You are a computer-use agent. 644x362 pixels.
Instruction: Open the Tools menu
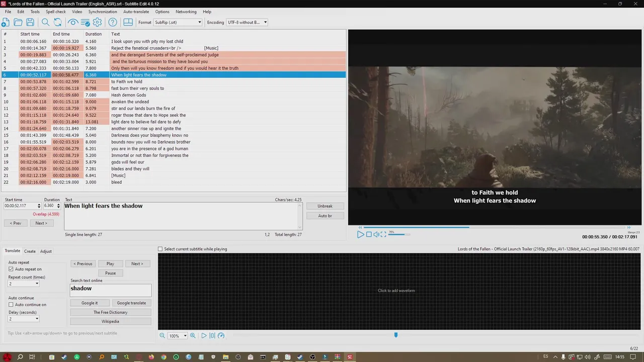35,12
